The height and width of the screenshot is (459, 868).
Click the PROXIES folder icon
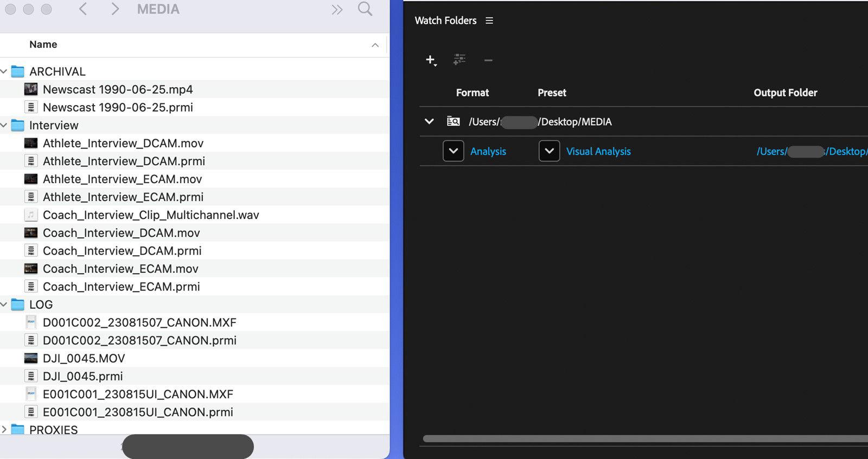tap(18, 429)
